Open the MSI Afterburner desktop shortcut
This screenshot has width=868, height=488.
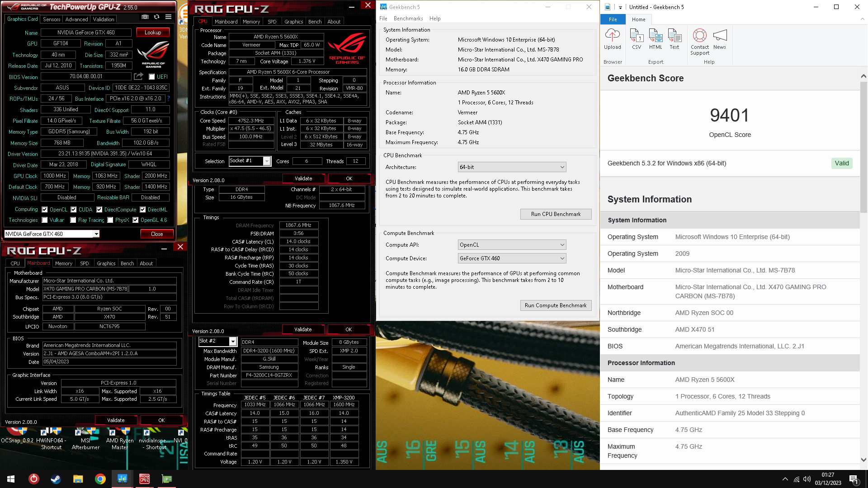click(85, 438)
